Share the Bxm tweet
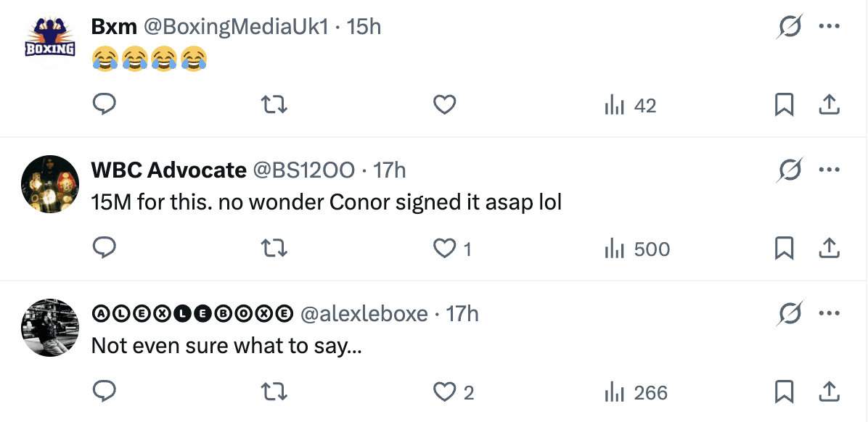Image resolution: width=868 pixels, height=422 pixels. [829, 105]
